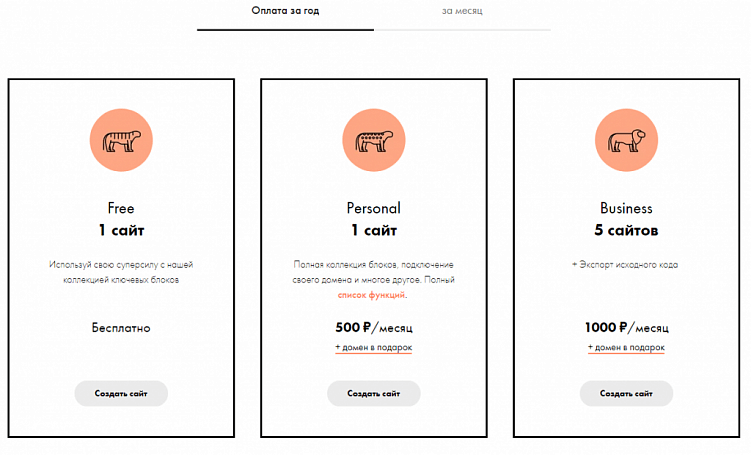Viewport: 751px width, 455px height.
Task: Switch to the 'Оплата за год' tab
Action: [x=285, y=11]
